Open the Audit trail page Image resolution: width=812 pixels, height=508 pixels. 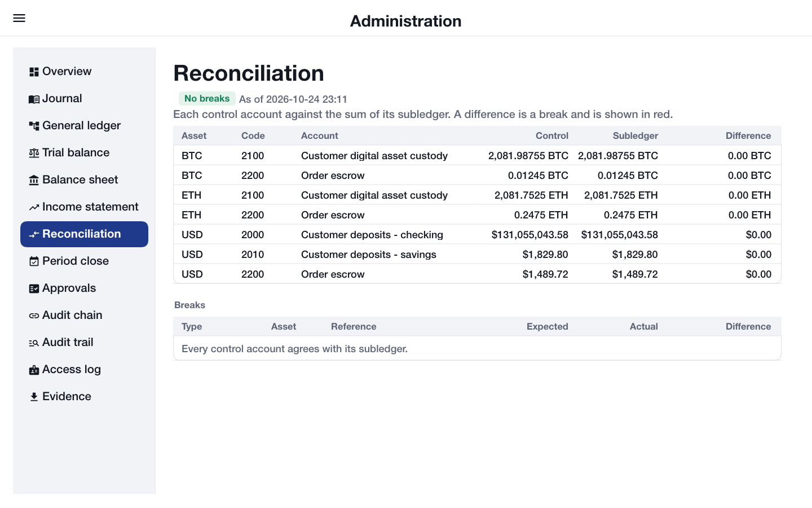click(x=84, y=343)
